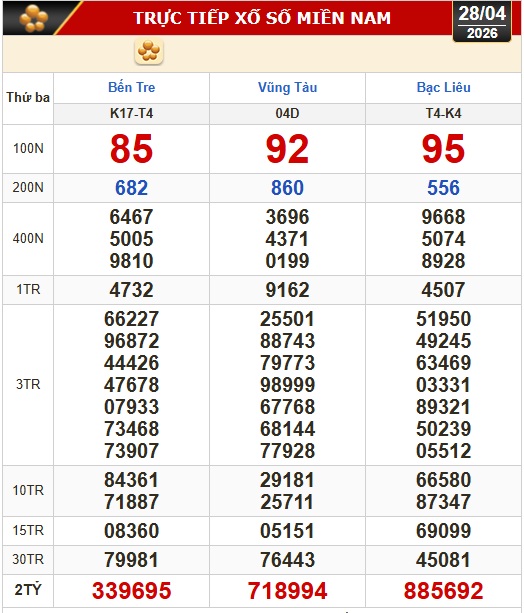Click the header title TRỰC TIẾP XỔ SỐ MIỀN NAM
The height and width of the screenshot is (613, 524).
[262, 18]
